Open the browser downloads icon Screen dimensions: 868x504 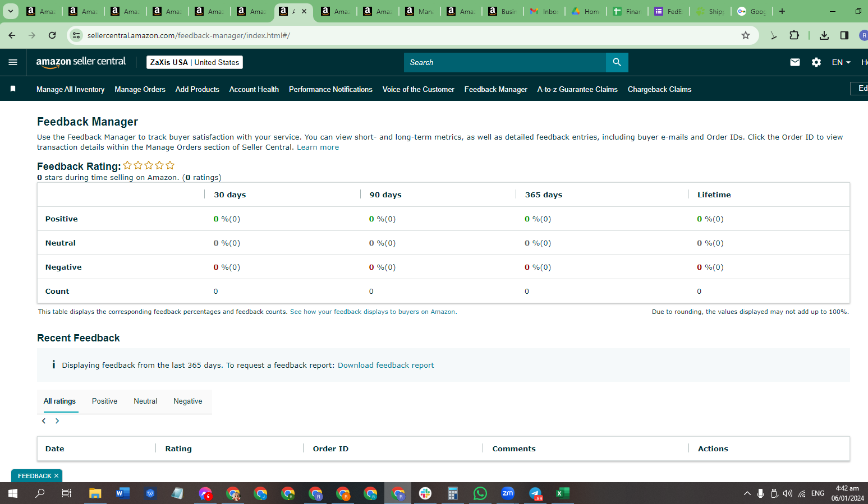[x=824, y=35]
